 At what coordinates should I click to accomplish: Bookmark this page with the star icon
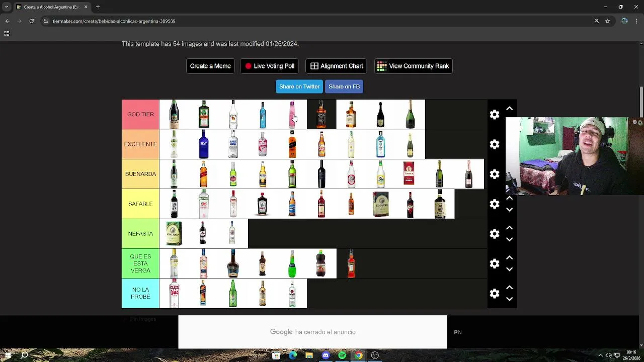click(608, 21)
